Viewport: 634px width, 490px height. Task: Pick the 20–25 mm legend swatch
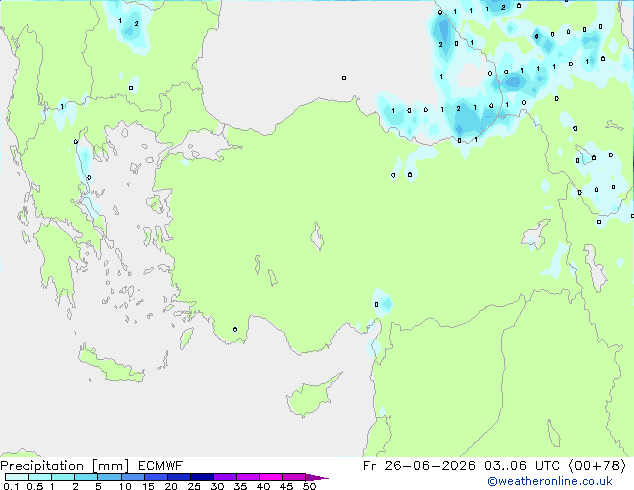[178, 477]
